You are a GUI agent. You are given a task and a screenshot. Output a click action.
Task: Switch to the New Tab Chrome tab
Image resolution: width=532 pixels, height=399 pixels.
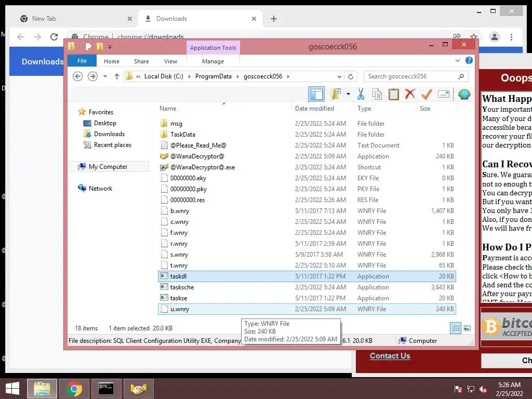click(x=76, y=19)
